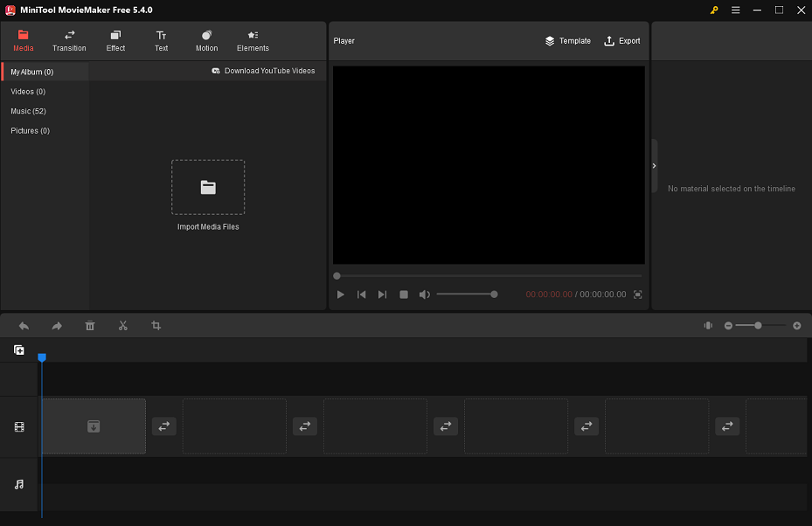Viewport: 812px width, 526px height.
Task: Click the video track film icon
Action: coord(19,427)
